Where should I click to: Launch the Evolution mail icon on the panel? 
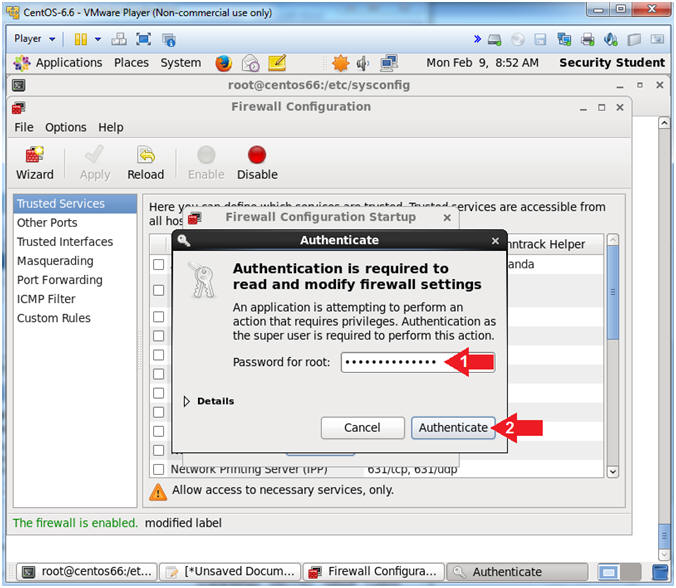click(250, 63)
